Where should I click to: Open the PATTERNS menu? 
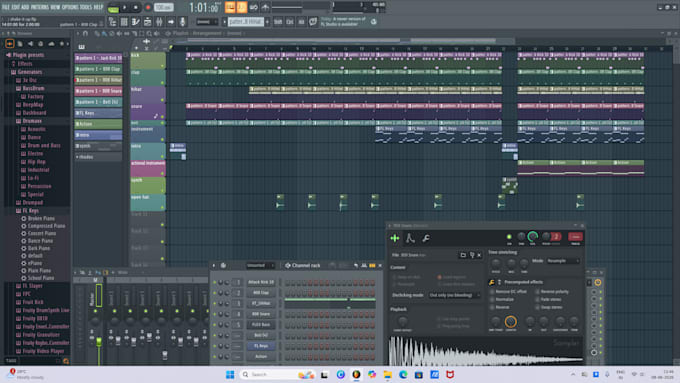(40, 7)
